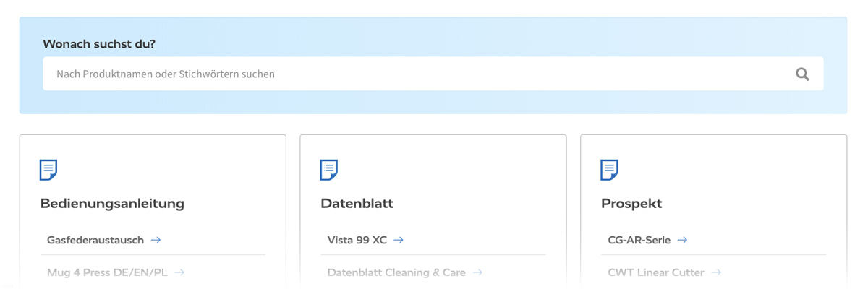Screen dimensions: 868x289
Task: Select the Prospekt category heading
Action: [631, 204]
